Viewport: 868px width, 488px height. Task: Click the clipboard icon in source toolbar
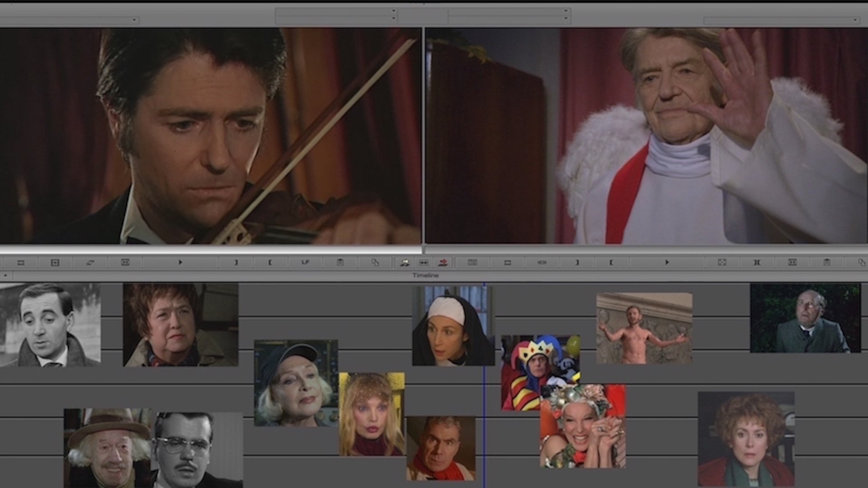pos(340,262)
